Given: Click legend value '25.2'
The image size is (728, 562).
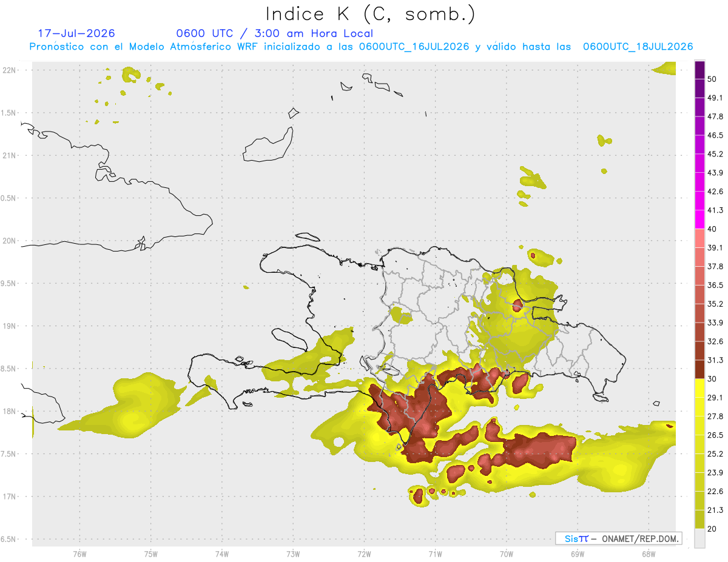Looking at the screenshot, I should tap(715, 454).
